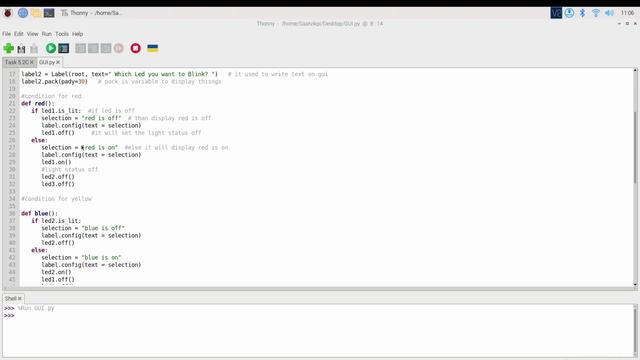Viewport: 640px width, 360px height.
Task: Click line number 17 in the gutter
Action: pos(12,74)
